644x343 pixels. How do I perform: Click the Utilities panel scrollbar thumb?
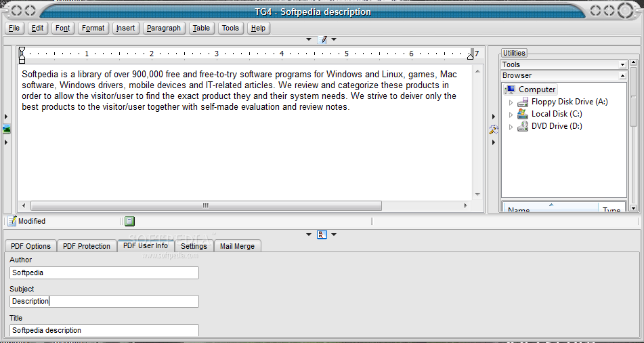coord(633,98)
